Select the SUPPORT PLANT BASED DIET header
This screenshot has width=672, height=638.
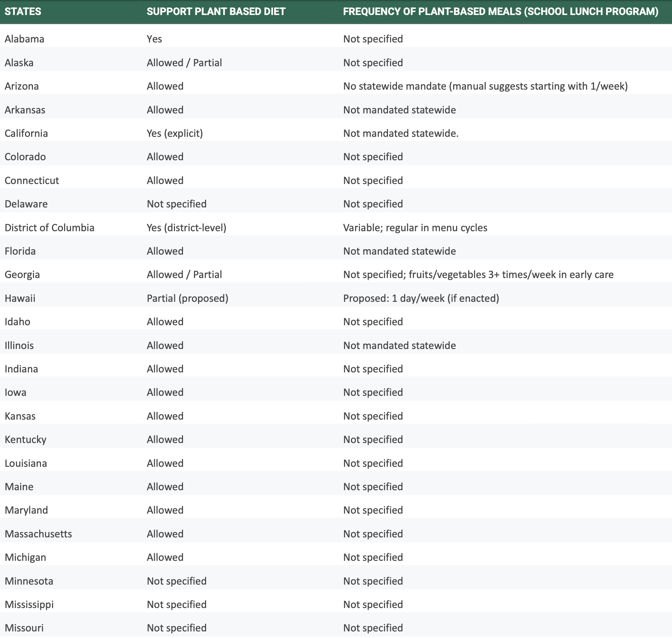216,11
